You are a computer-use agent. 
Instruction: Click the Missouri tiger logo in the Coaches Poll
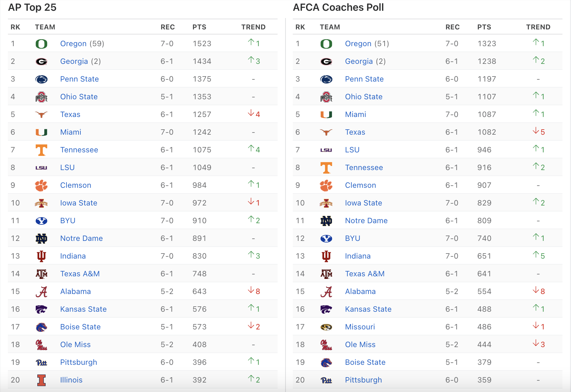(x=326, y=327)
